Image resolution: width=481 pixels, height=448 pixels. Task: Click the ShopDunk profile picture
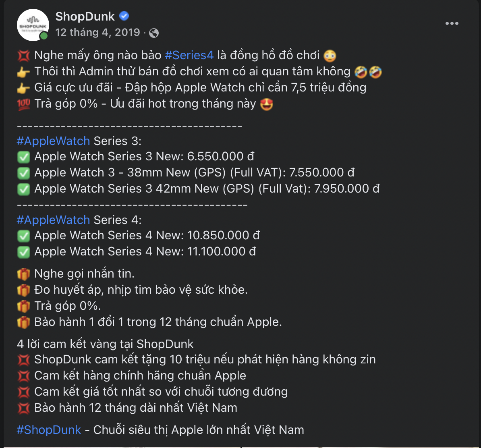click(33, 25)
